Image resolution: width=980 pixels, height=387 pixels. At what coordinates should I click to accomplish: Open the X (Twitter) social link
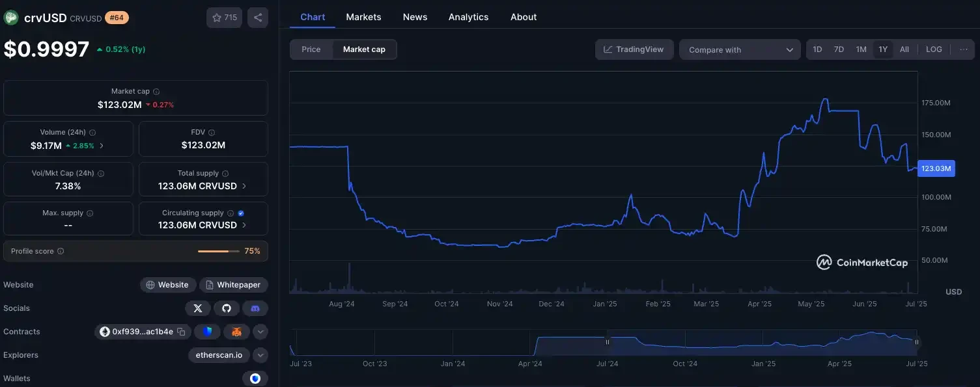point(197,308)
